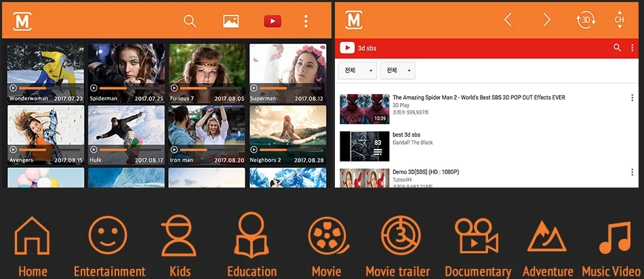Image resolution: width=644 pixels, height=279 pixels.
Task: Open the Furious 7 video tile
Action: 207,73
